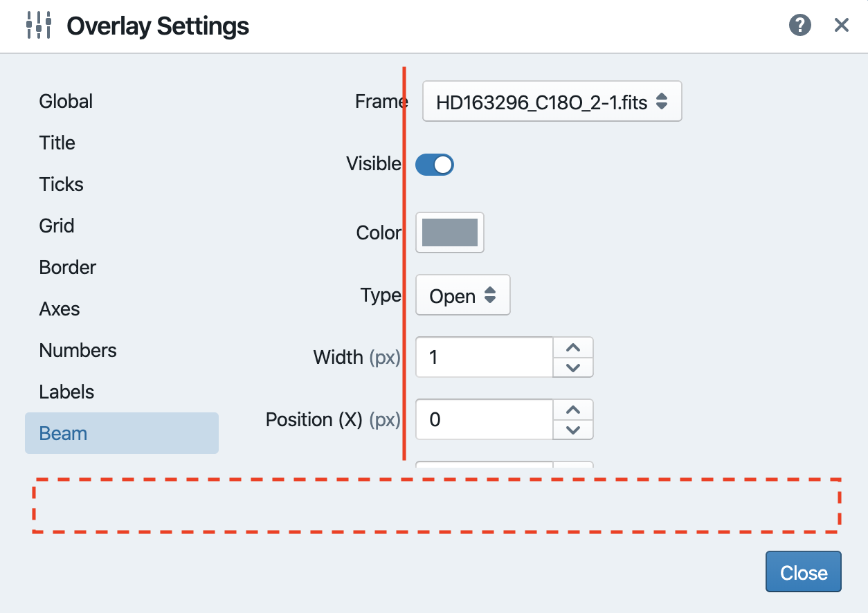The width and height of the screenshot is (868, 613).
Task: Switch to the Global settings section
Action: [x=65, y=101]
